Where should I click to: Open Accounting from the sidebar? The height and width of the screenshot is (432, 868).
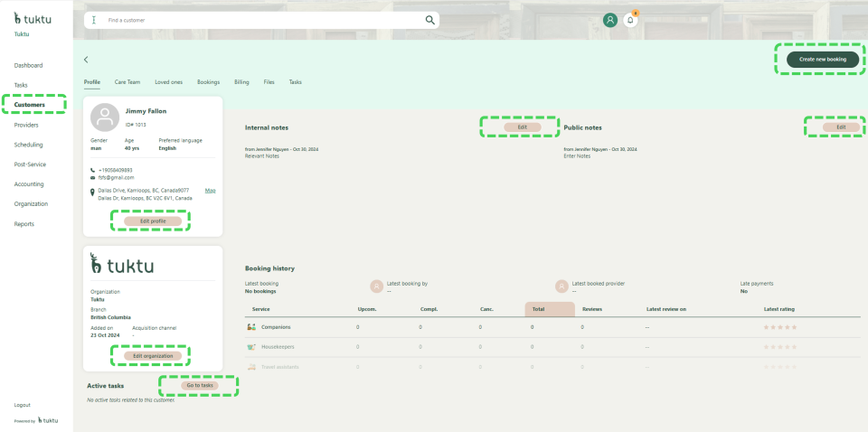pyautogui.click(x=30, y=184)
